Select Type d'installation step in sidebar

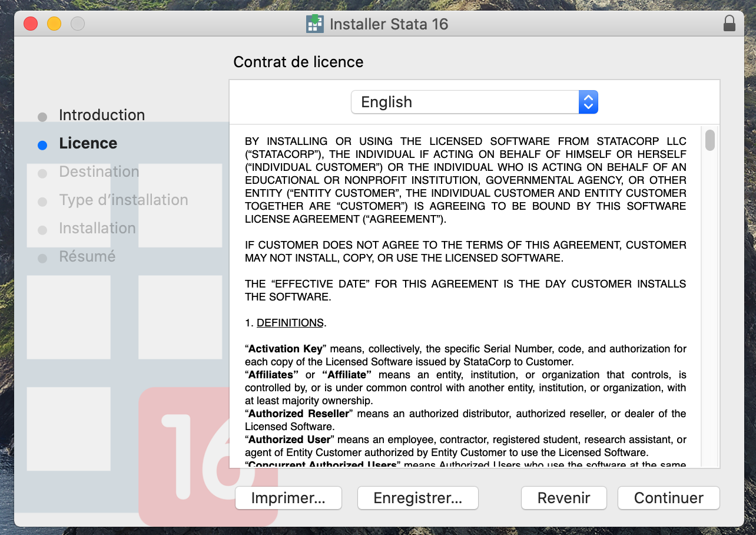coord(124,200)
